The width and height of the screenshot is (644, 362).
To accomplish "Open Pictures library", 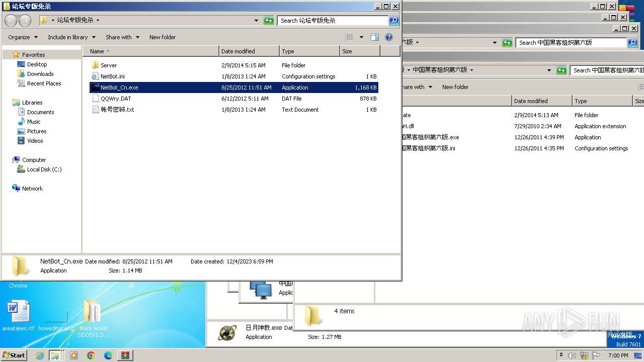I will pos(37,131).
